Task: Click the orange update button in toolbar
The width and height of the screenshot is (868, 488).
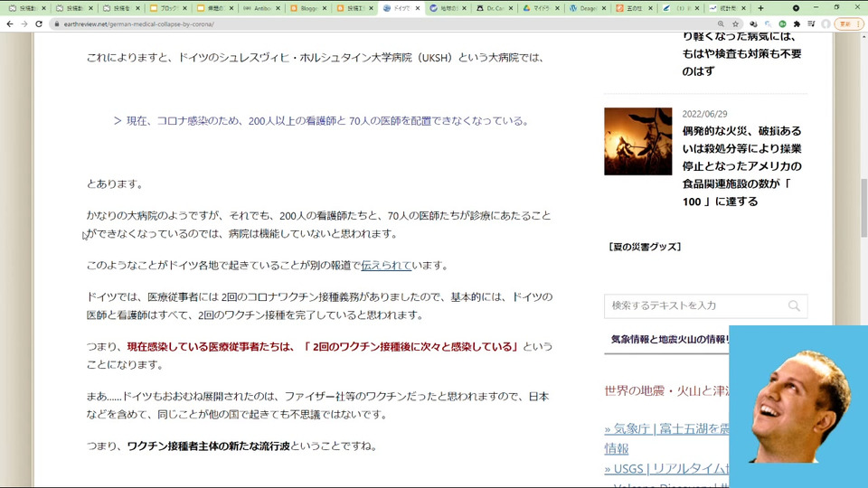Action: point(849,23)
